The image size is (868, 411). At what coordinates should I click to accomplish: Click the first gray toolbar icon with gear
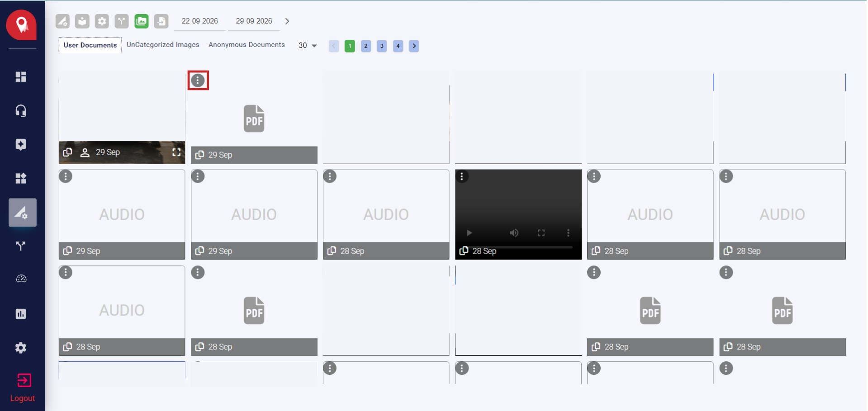point(62,21)
